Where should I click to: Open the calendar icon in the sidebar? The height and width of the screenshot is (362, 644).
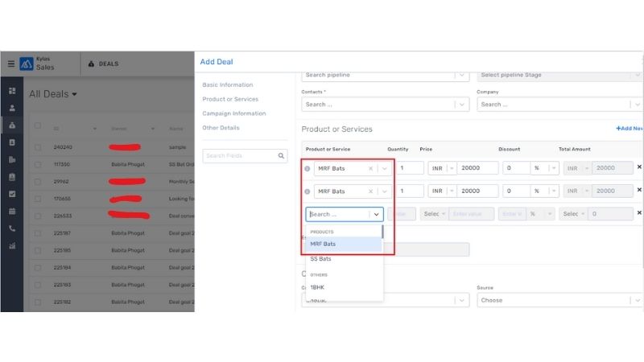pyautogui.click(x=11, y=211)
